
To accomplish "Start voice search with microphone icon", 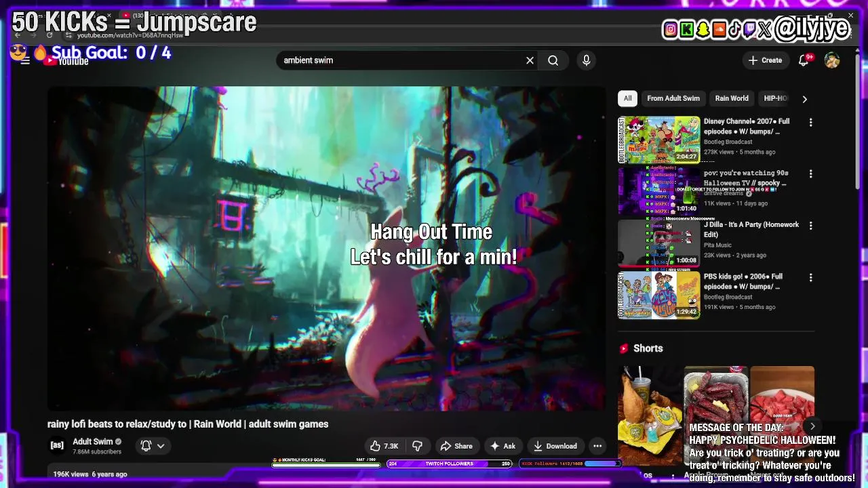I will [x=587, y=60].
